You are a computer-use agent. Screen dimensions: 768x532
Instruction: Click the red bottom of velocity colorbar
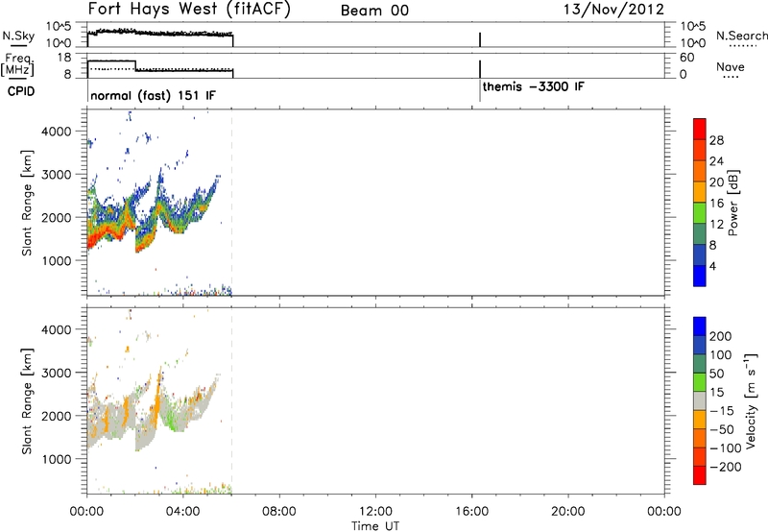(700, 475)
